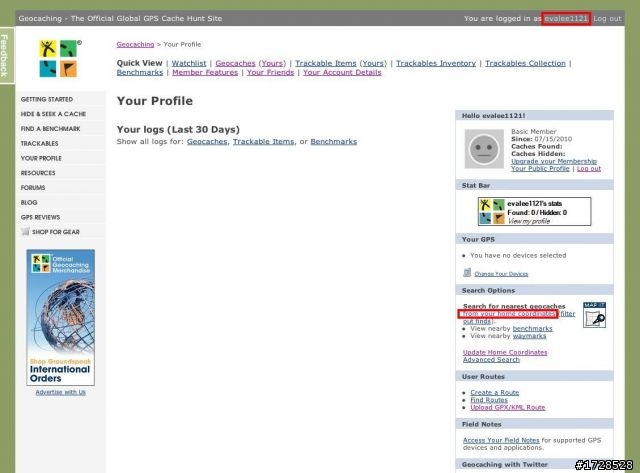This screenshot has height=473, width=640.
Task: Click the Geocaching logo icon
Action: [x=60, y=58]
